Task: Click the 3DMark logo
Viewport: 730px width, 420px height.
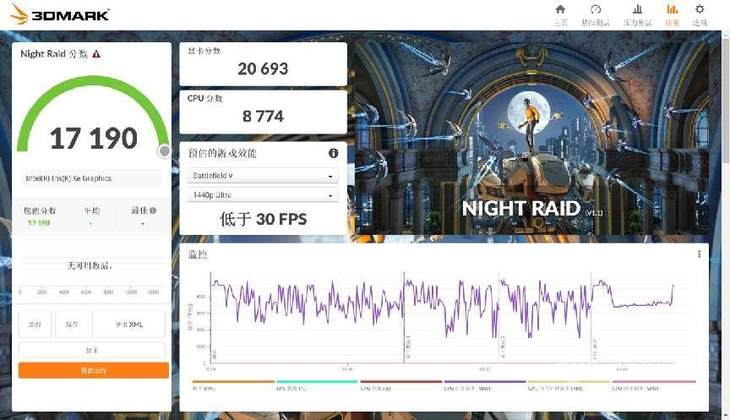Action: (60, 14)
